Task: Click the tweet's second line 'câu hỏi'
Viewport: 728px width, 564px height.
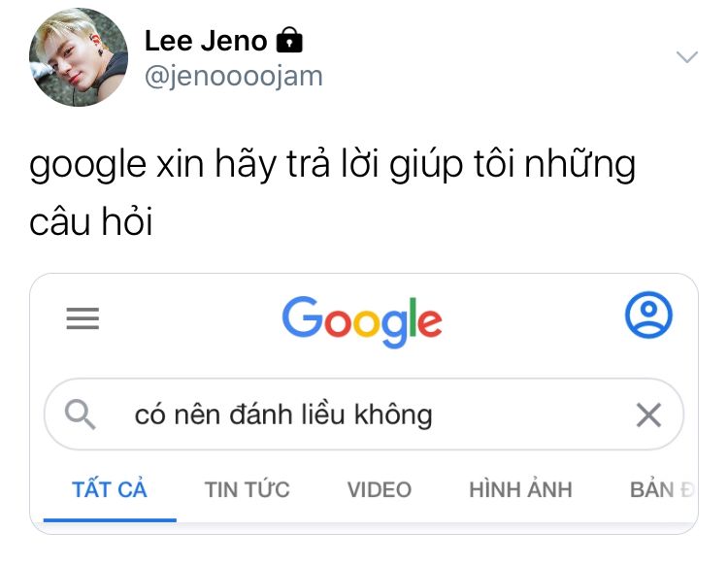Action: click(x=91, y=222)
